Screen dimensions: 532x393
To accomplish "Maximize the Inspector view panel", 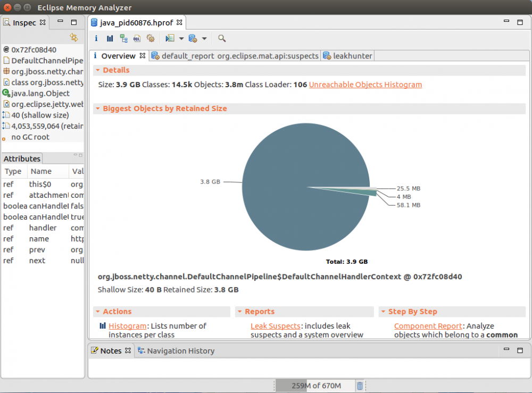I will click(74, 22).
